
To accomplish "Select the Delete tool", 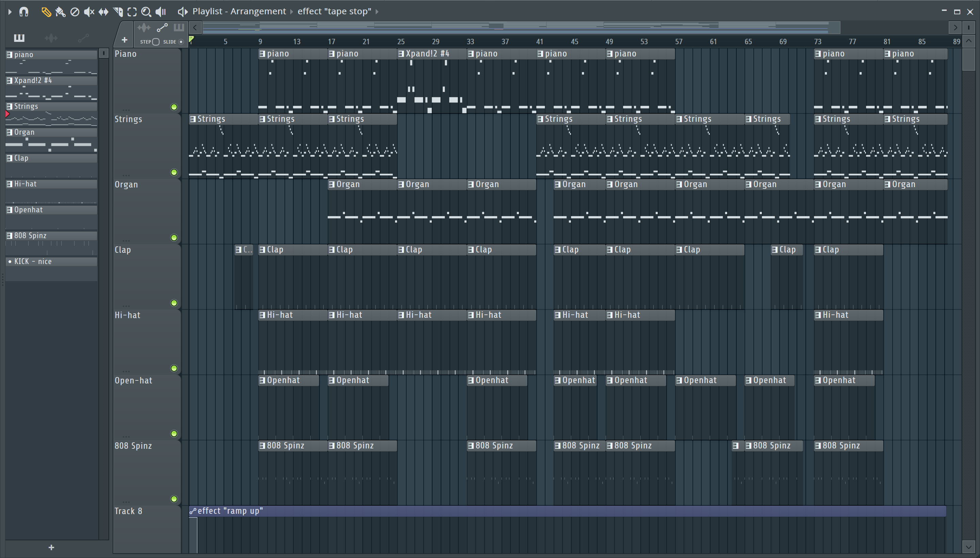I will click(x=75, y=12).
